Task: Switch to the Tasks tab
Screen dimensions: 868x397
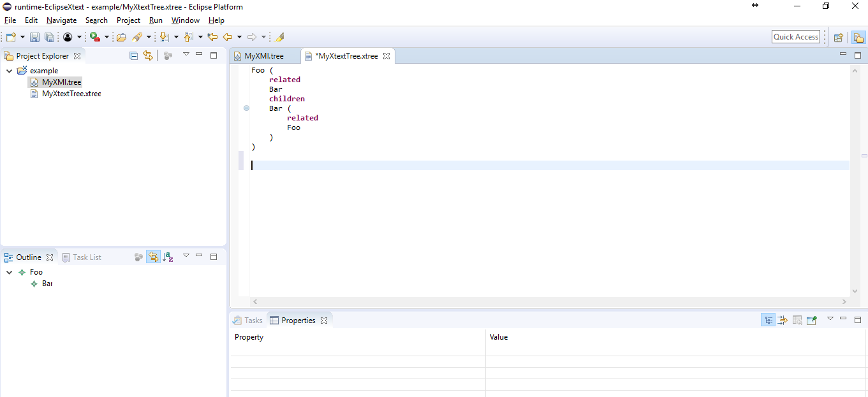Action: pos(247,321)
